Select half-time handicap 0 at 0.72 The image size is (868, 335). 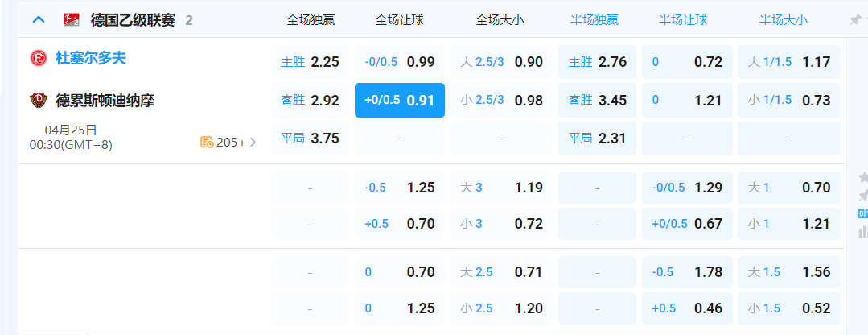pos(687,61)
